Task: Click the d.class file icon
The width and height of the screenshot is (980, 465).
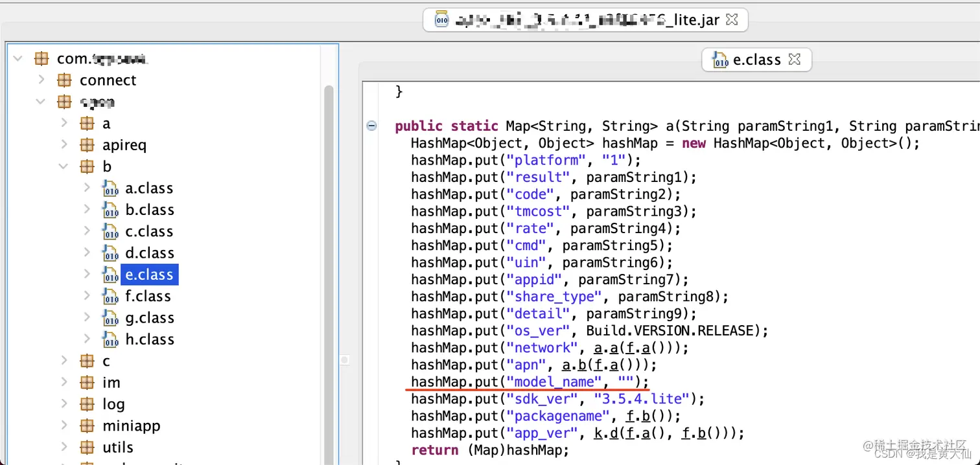Action: 110,253
